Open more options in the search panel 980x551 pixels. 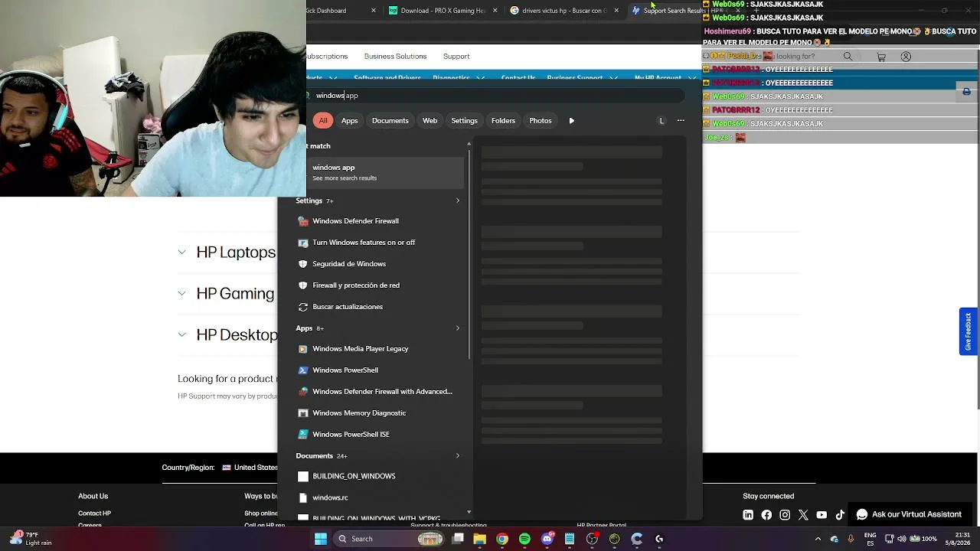pyautogui.click(x=681, y=121)
